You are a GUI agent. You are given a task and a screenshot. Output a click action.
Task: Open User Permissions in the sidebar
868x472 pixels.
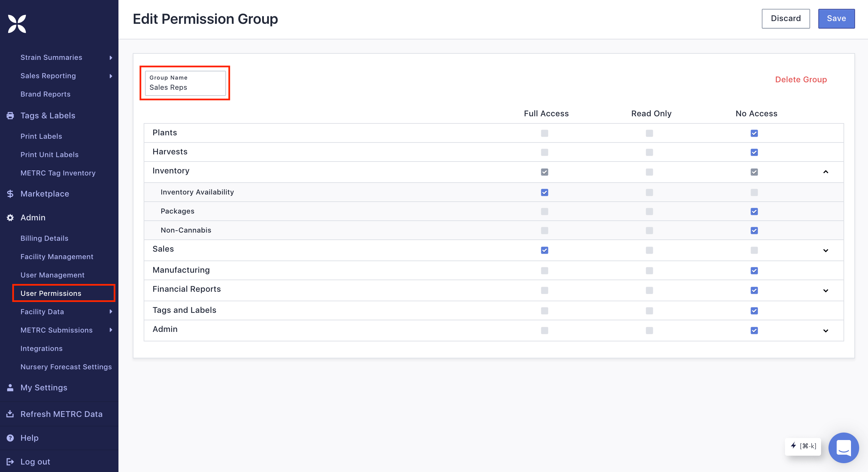click(x=50, y=293)
